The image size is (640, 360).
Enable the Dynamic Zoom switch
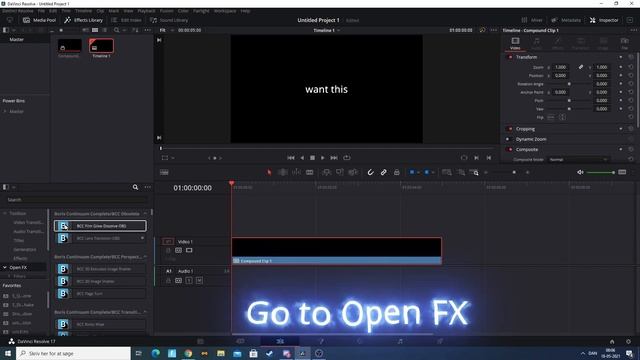509,139
